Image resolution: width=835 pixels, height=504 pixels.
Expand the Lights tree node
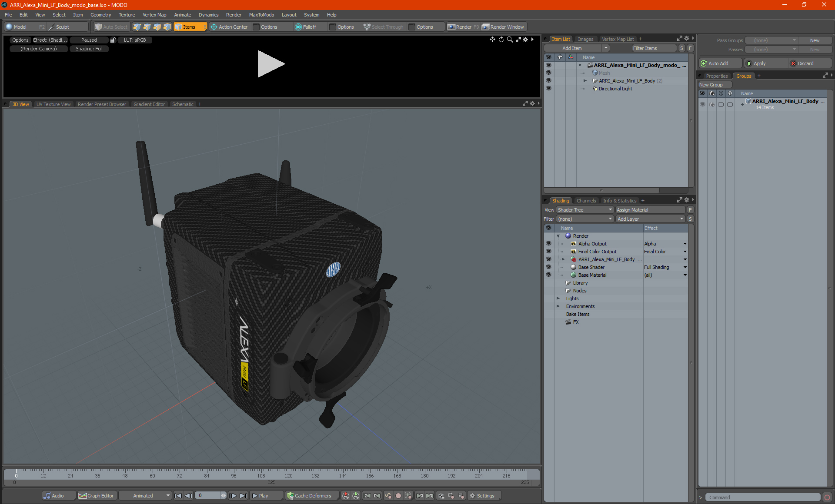558,298
